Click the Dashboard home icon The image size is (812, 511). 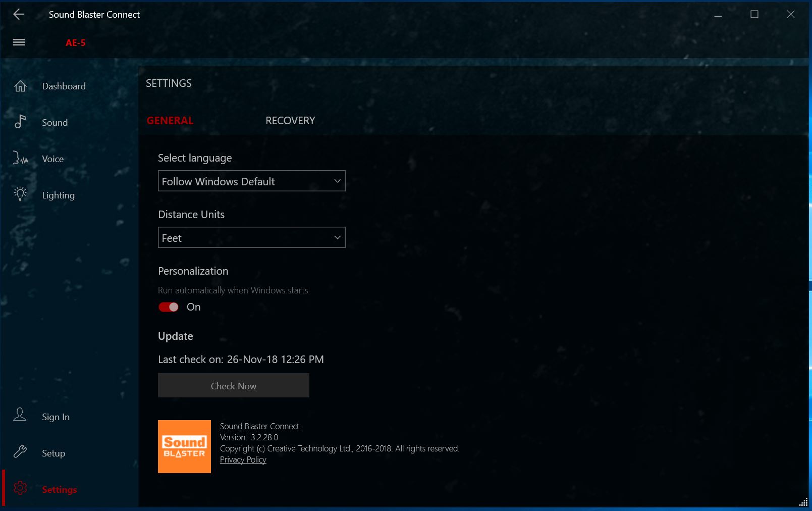[20, 86]
